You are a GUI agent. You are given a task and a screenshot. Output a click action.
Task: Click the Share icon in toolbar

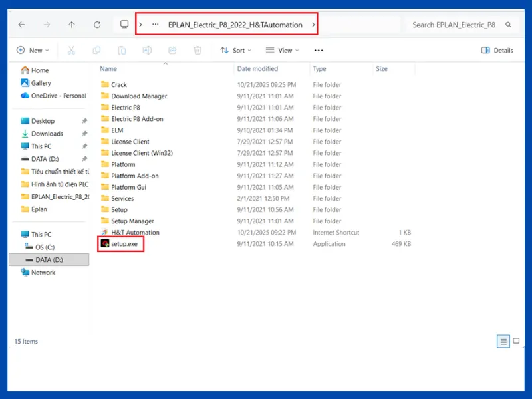tap(172, 50)
